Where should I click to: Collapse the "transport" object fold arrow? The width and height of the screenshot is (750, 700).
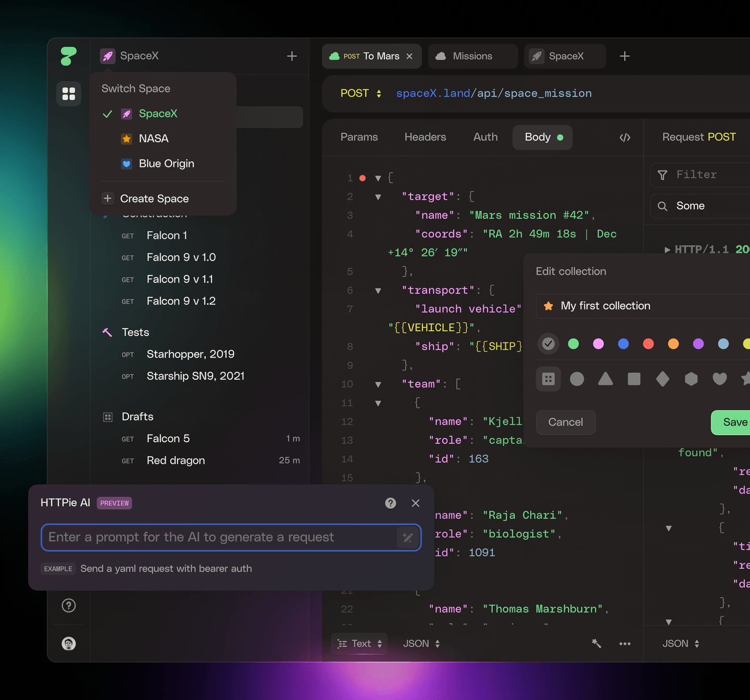[378, 291]
